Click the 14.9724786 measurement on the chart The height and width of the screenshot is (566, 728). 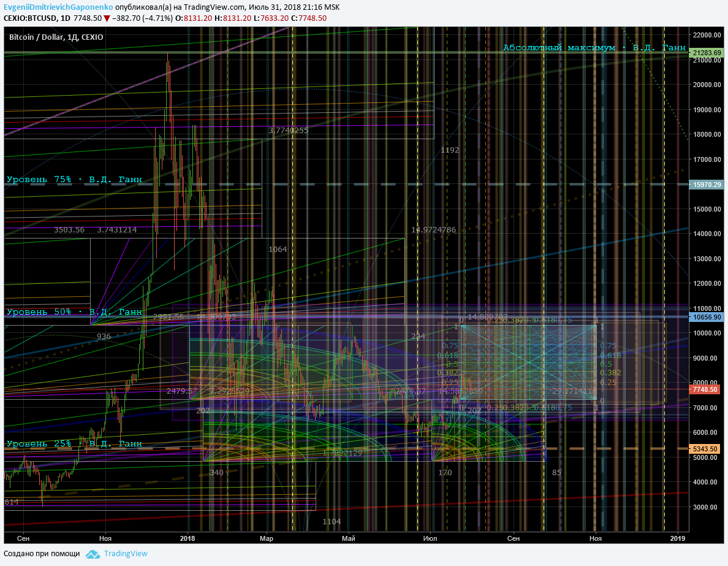click(434, 230)
